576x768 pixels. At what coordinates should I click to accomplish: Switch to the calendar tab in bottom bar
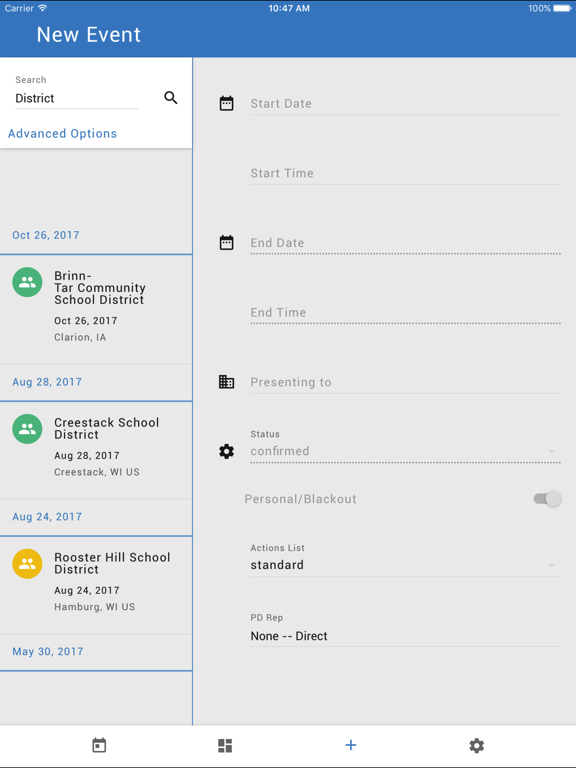click(99, 745)
